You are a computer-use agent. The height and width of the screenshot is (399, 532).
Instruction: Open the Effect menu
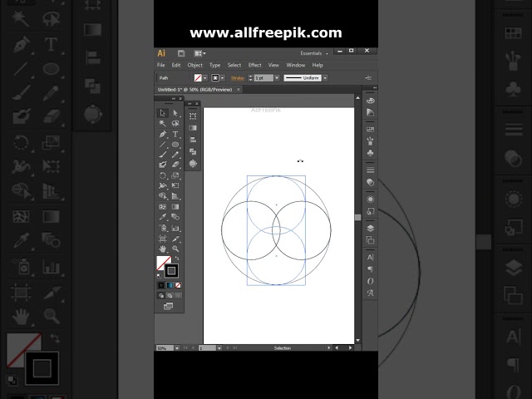pyautogui.click(x=255, y=65)
